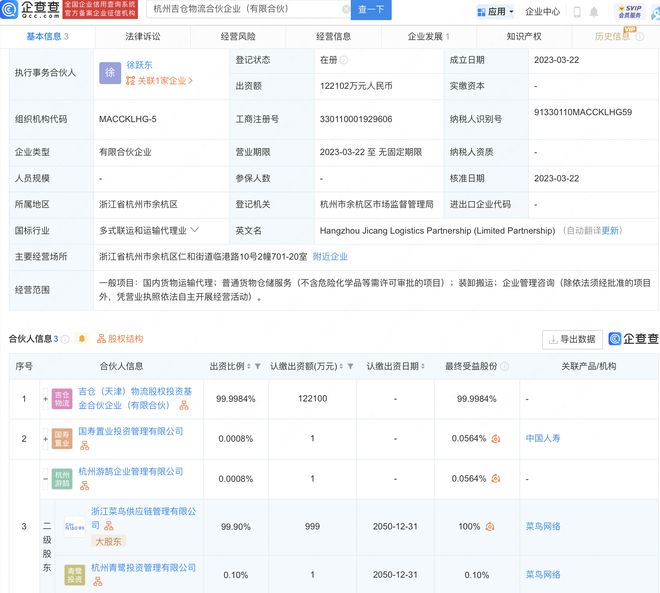The height and width of the screenshot is (593, 660).
Task: Click 更新 link beside auto translation
Action: [610, 231]
